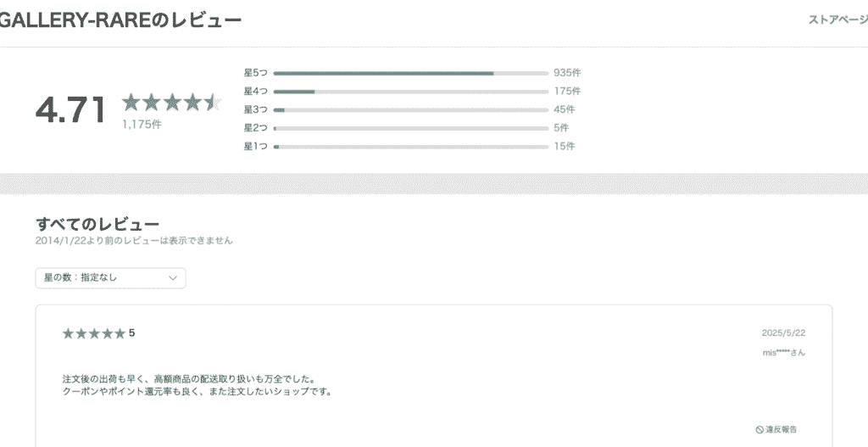Click the 175件 four-star count
The image size is (868, 447).
click(567, 92)
